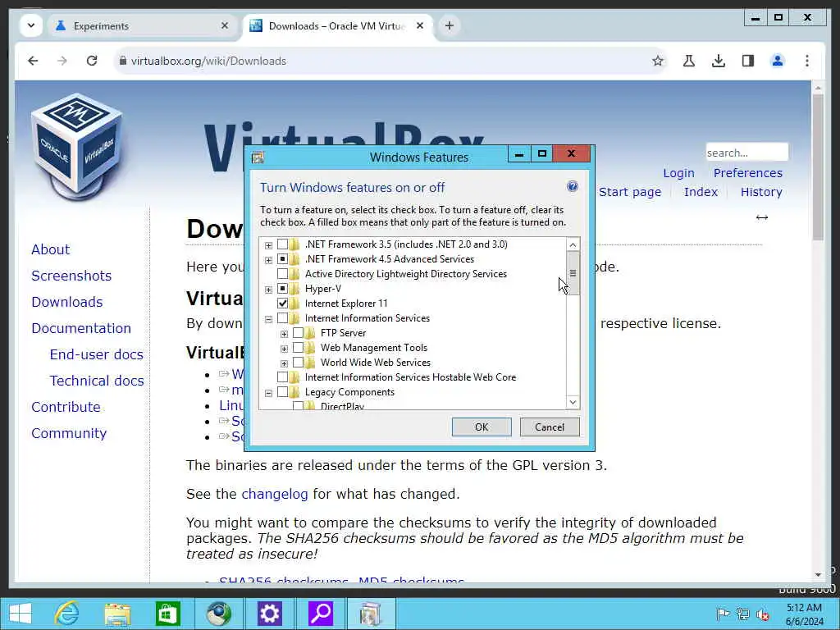Open a new browser tab
This screenshot has height=630, width=840.
tap(450, 25)
